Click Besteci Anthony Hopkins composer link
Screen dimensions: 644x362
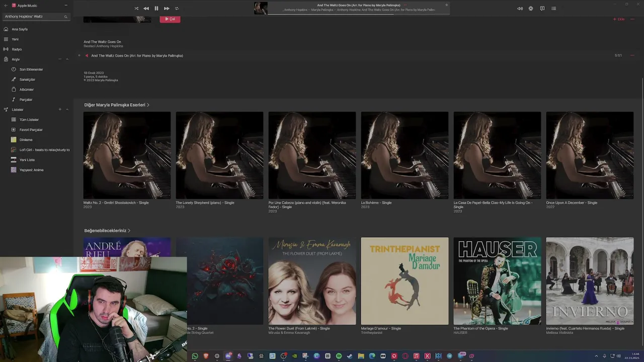(x=103, y=46)
